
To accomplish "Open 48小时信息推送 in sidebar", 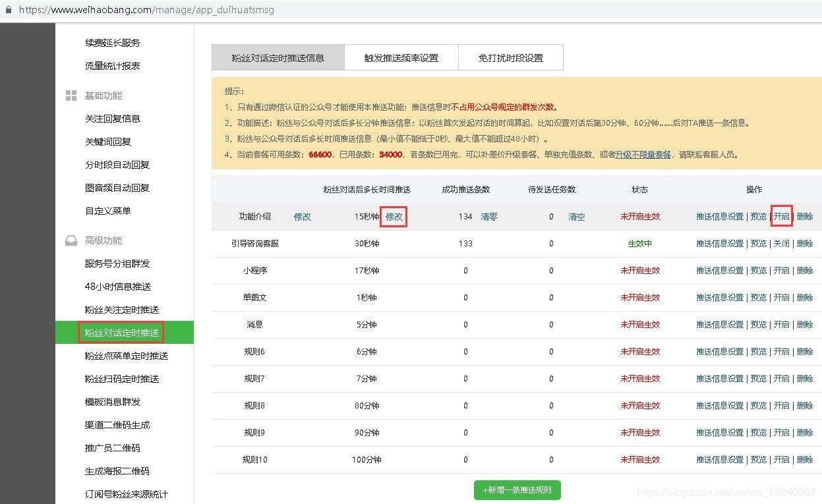I will [x=118, y=287].
